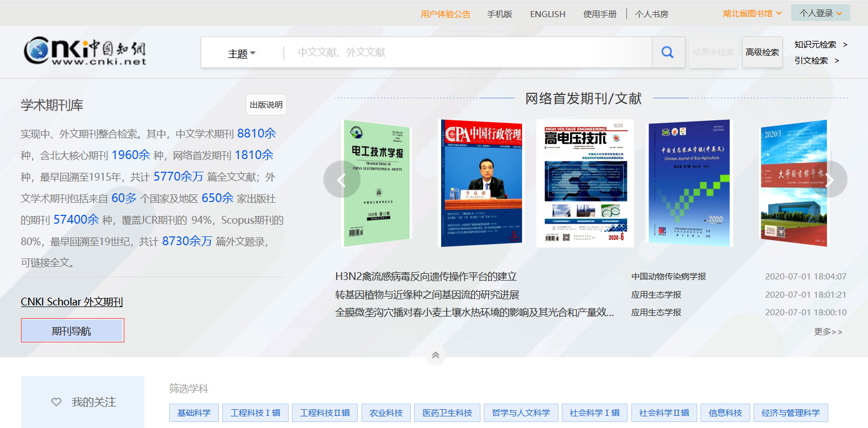Open 应用生态学报 link dated 18:00:10
The height and width of the screenshot is (428, 868).
pyautogui.click(x=656, y=313)
